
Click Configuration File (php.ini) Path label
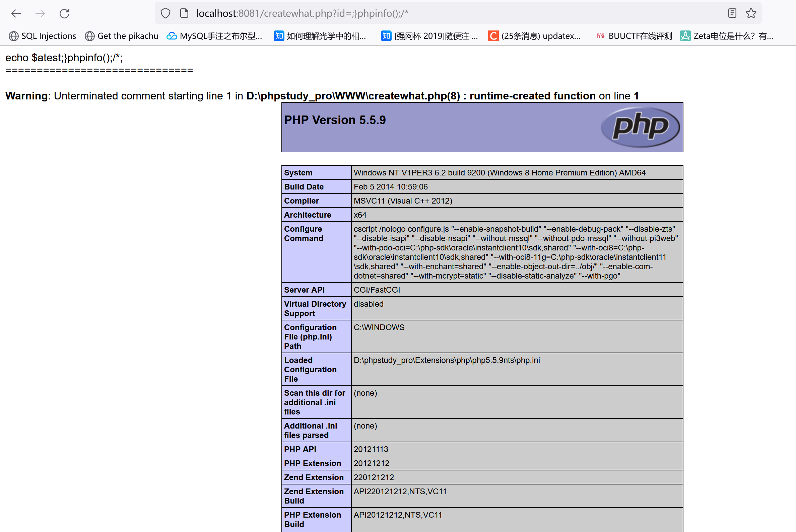[x=310, y=336]
